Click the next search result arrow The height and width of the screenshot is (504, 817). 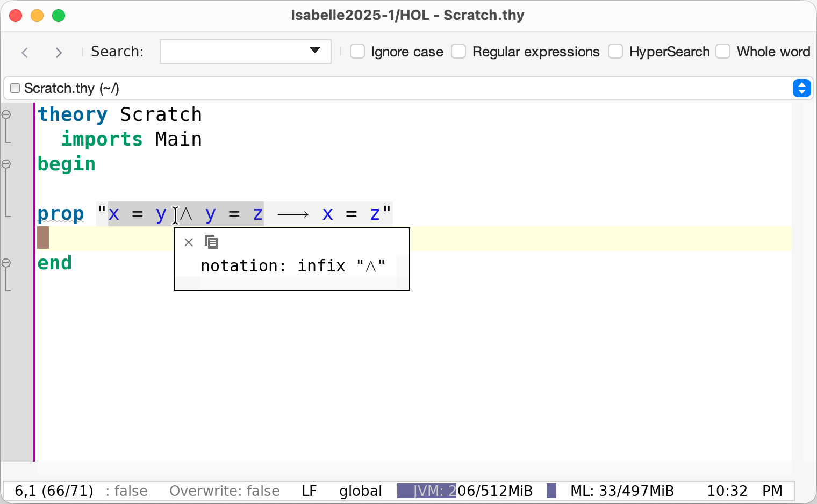coord(59,52)
